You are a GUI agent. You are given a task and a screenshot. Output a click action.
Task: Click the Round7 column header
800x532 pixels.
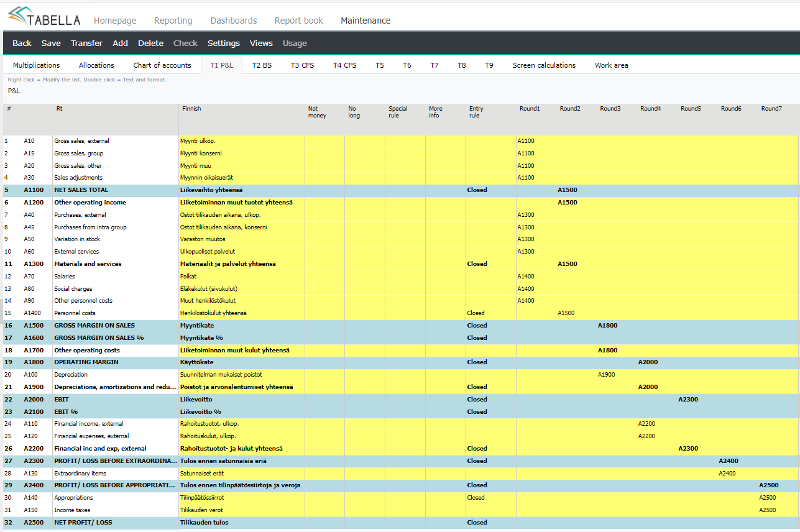(x=771, y=109)
